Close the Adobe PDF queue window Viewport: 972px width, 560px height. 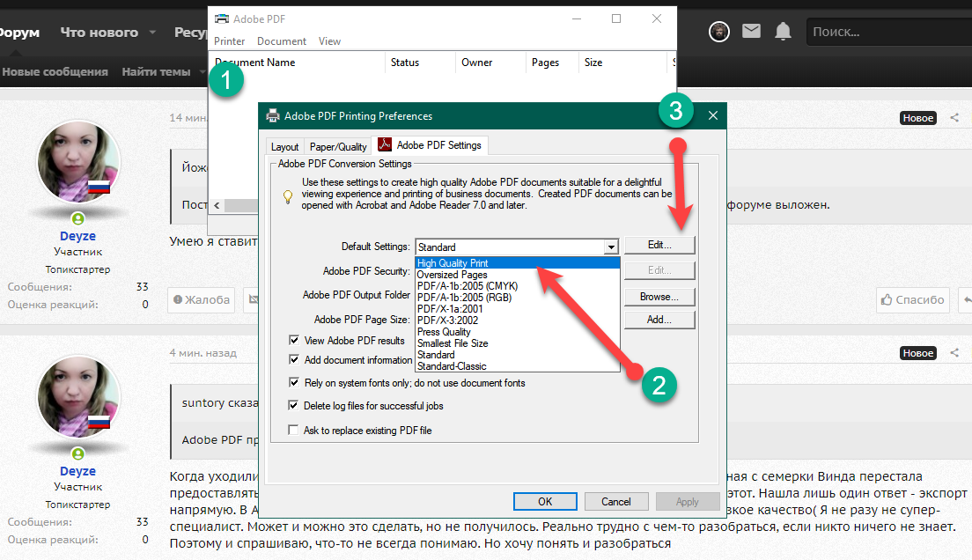pos(657,18)
